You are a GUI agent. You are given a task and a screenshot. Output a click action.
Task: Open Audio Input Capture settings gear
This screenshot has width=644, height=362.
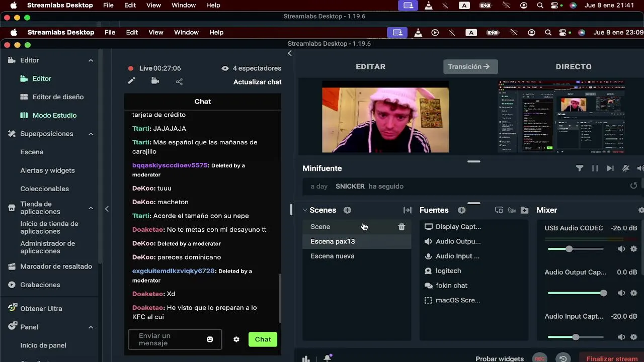(x=633, y=337)
